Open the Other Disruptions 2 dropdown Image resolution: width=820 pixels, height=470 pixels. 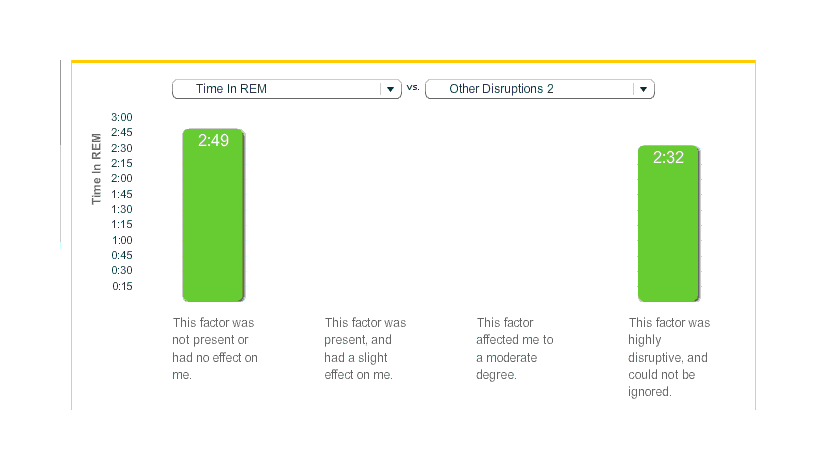point(530,89)
